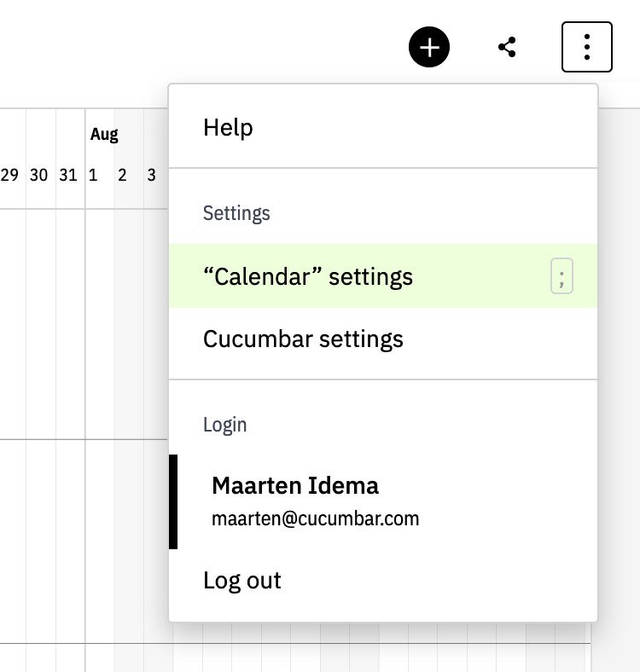The image size is (640, 672).
Task: Select Aug 1 in the calendar header
Action: tap(93, 175)
